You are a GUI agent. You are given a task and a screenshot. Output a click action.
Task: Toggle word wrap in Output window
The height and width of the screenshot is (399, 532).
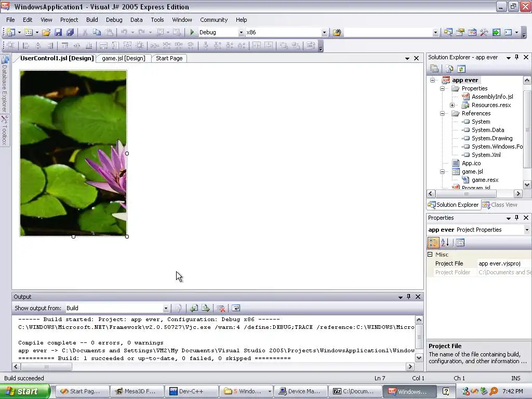coord(236,308)
